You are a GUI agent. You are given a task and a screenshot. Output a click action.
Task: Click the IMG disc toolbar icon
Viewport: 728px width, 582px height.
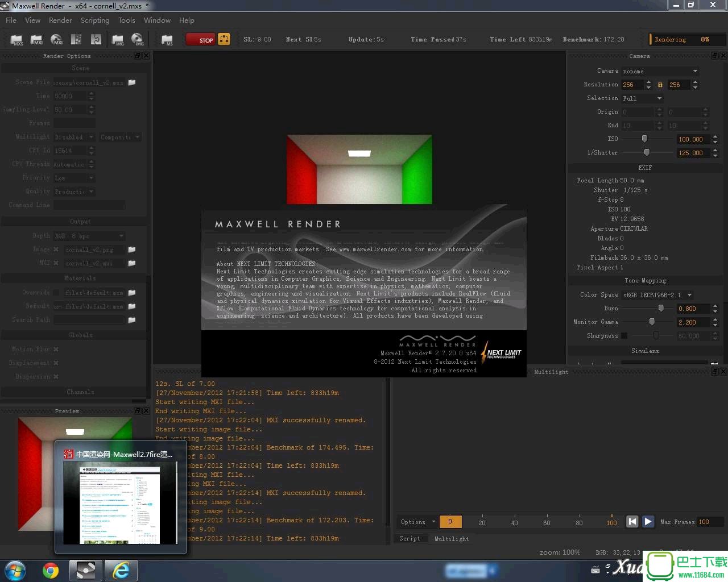coord(138,39)
